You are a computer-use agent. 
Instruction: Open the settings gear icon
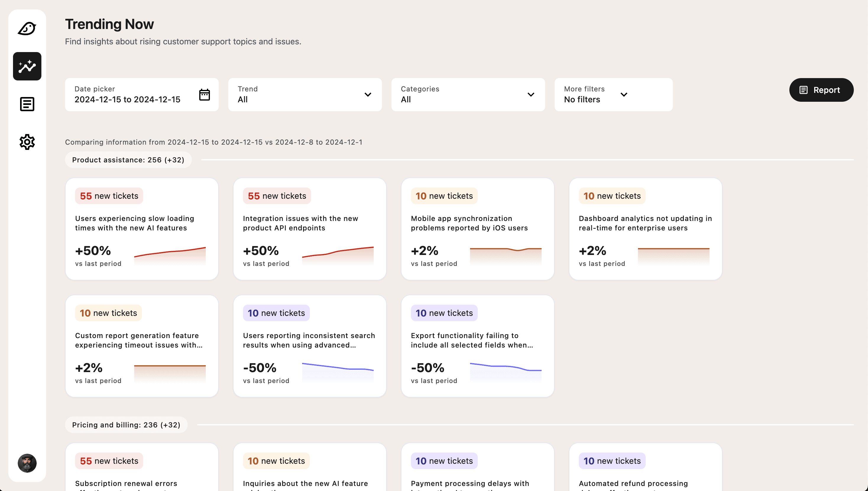[27, 142]
